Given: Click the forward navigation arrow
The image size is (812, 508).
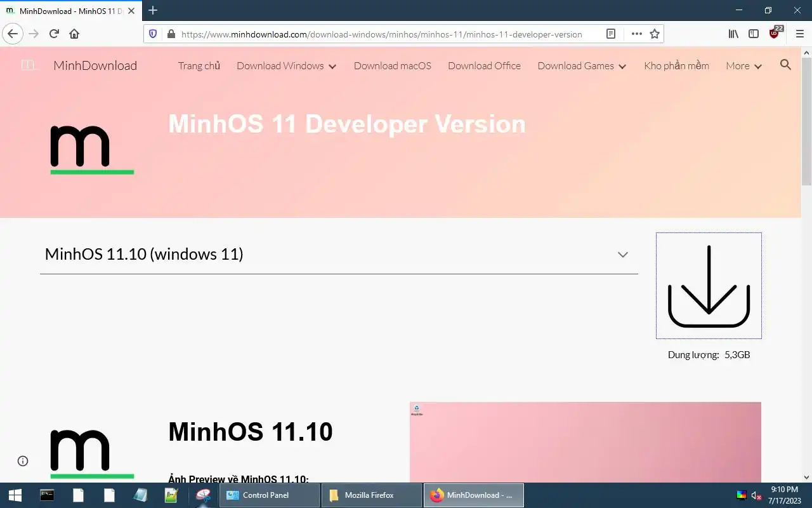Looking at the screenshot, I should point(34,34).
